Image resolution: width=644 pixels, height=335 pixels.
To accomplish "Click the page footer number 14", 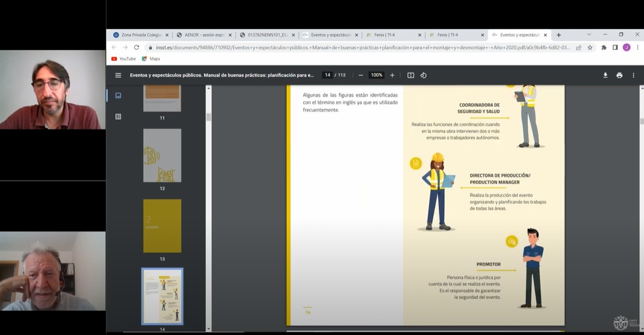I will point(308,313).
